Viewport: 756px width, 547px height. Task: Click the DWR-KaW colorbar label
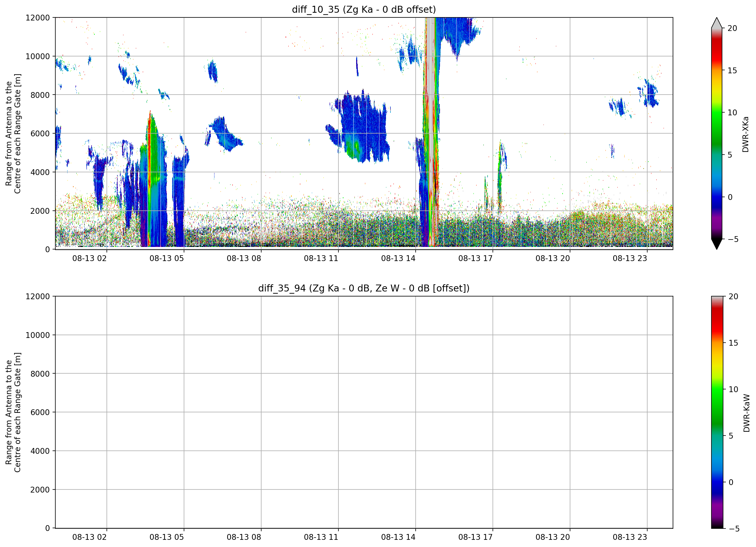click(746, 413)
